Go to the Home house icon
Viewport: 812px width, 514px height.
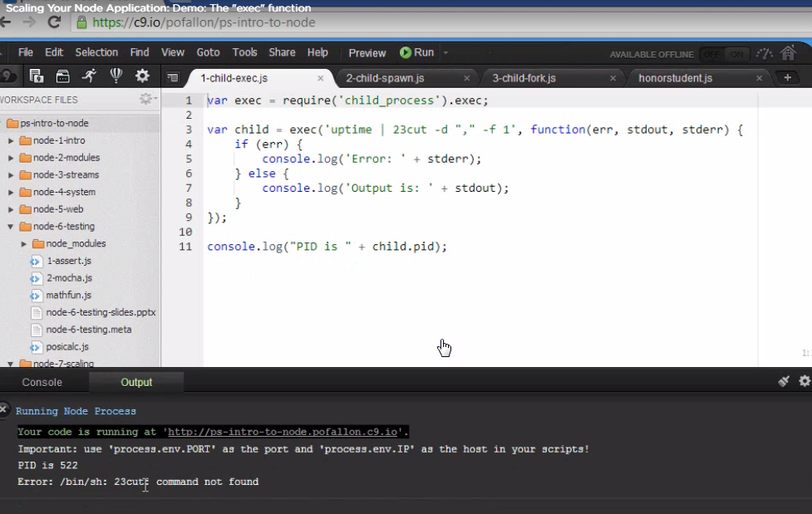[788, 53]
